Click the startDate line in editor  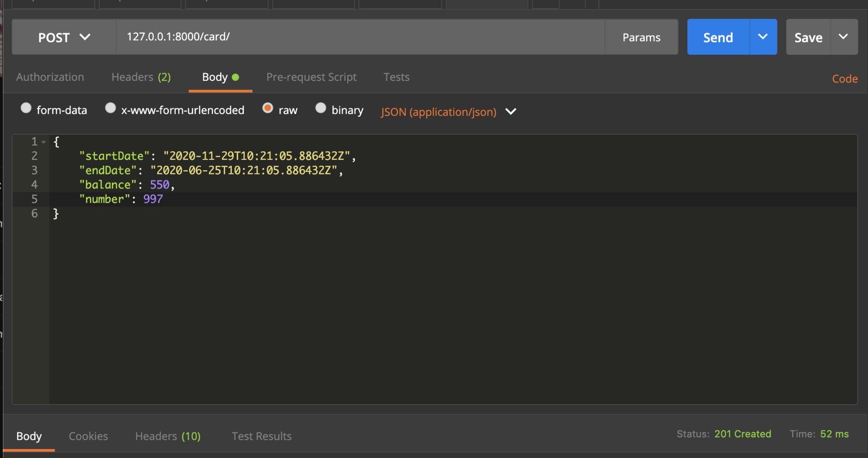[217, 156]
